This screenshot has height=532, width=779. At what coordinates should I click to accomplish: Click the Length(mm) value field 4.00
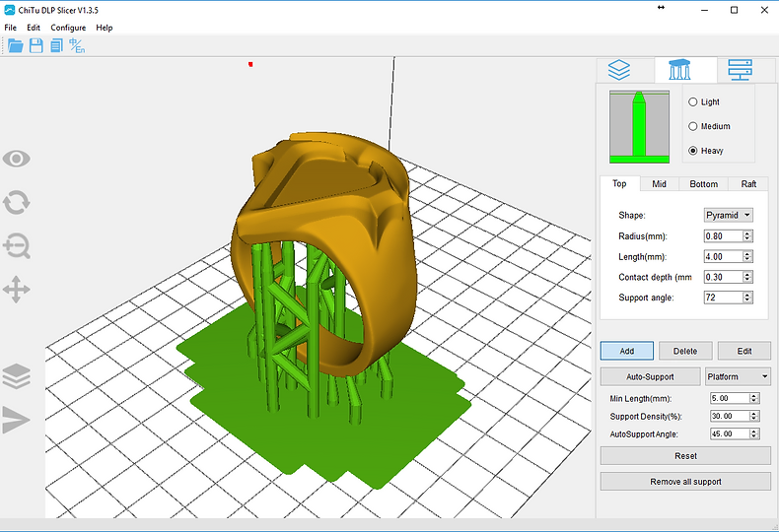point(724,256)
